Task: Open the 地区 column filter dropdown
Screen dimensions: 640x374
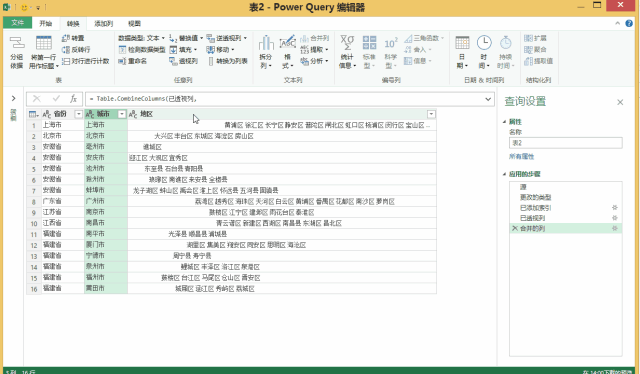Action: coord(431,114)
